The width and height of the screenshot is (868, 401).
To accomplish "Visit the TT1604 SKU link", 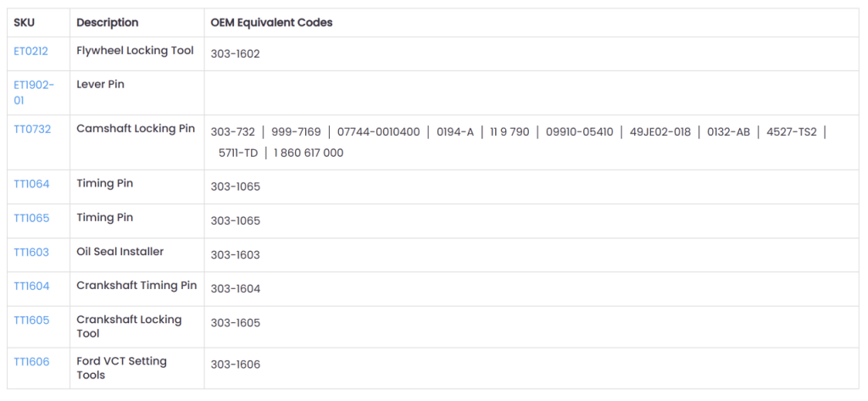I will pos(31,286).
